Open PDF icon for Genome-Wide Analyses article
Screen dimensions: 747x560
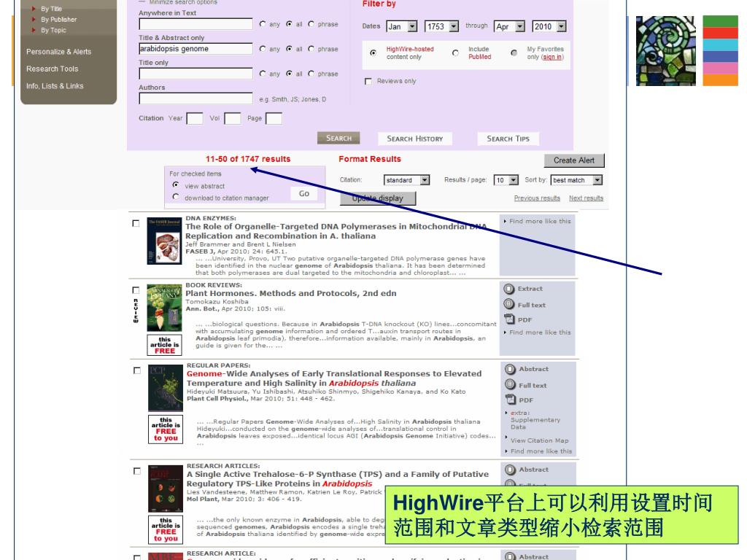(510, 400)
